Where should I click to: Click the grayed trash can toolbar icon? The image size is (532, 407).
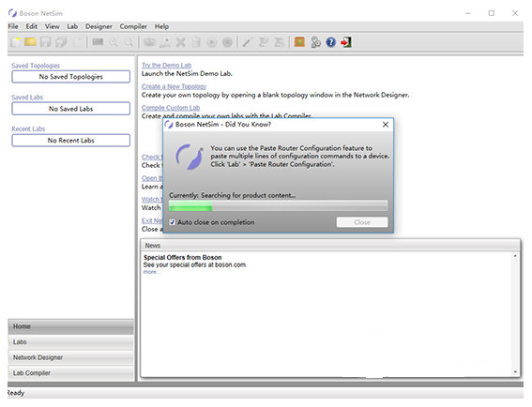pos(196,42)
